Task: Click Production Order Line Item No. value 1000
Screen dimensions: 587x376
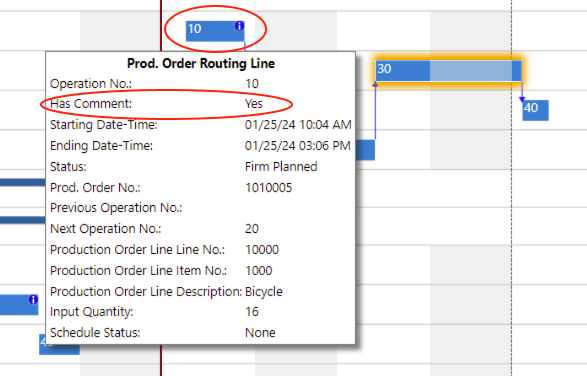Action: pos(258,271)
